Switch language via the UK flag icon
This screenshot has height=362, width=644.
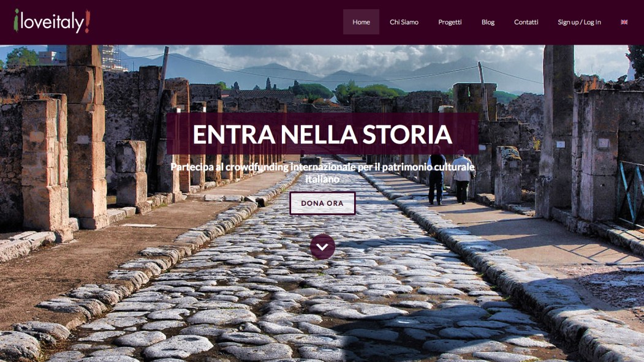[x=624, y=22]
